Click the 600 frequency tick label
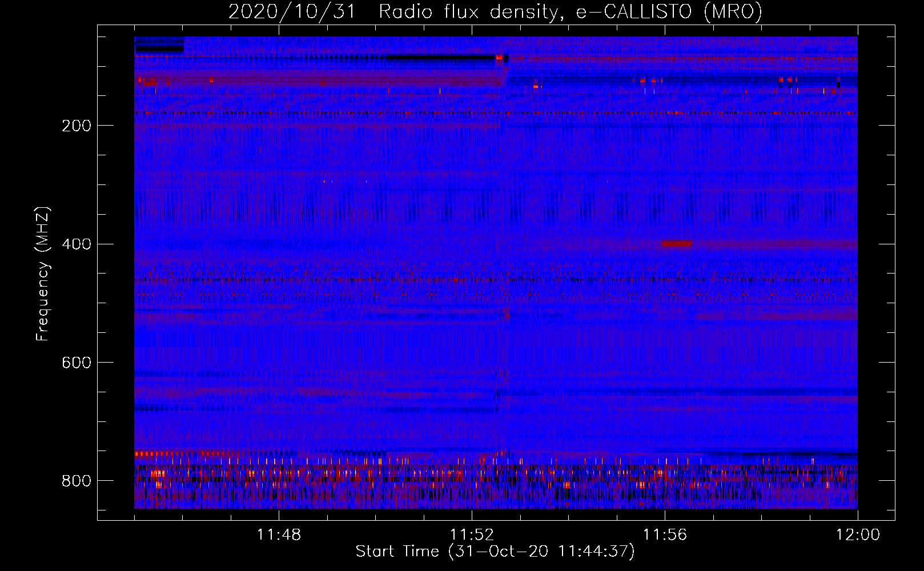This screenshot has height=571, width=924. pyautogui.click(x=77, y=363)
